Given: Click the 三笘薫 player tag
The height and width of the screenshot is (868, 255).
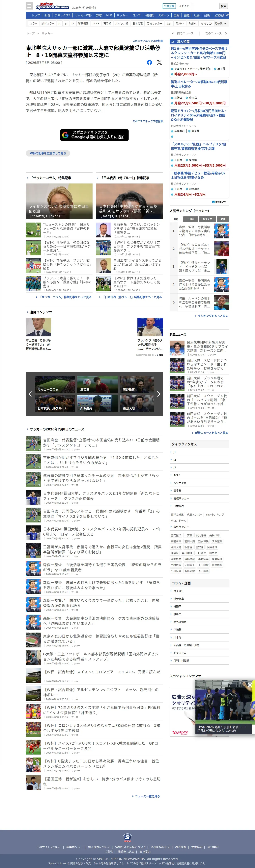Looking at the screenshot, I should 188,535.
